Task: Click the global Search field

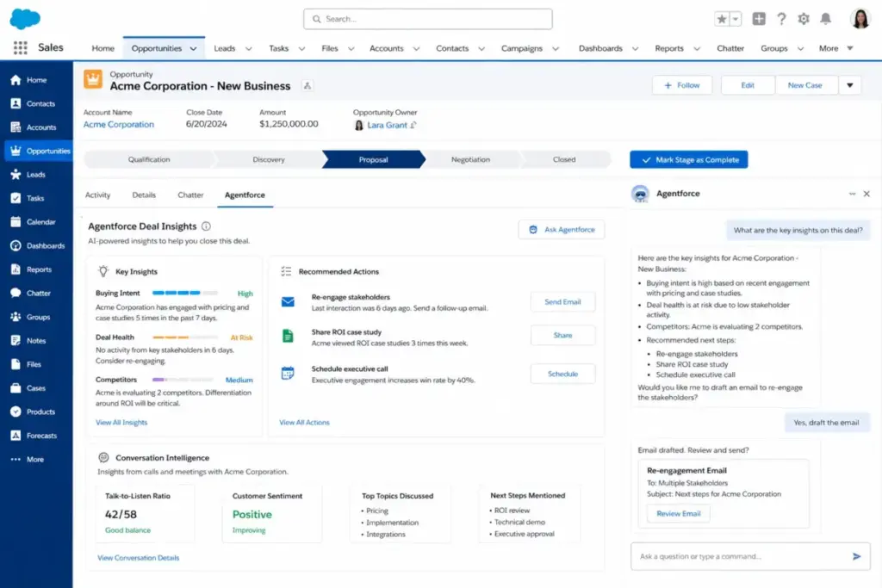Action: (x=427, y=19)
